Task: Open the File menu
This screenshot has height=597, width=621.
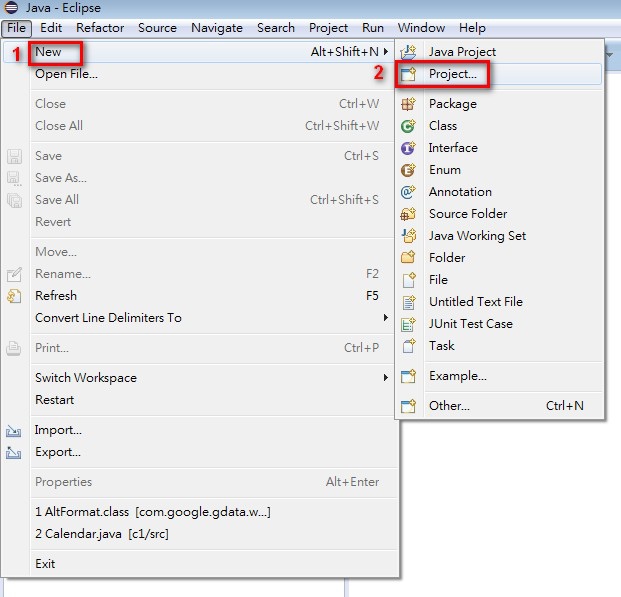Action: pyautogui.click(x=16, y=28)
